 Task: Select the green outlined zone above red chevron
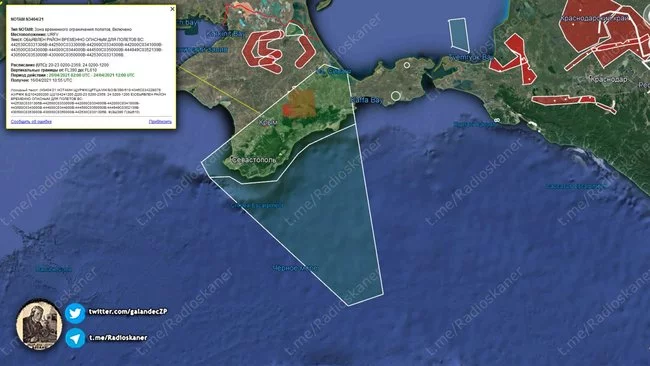293,29
